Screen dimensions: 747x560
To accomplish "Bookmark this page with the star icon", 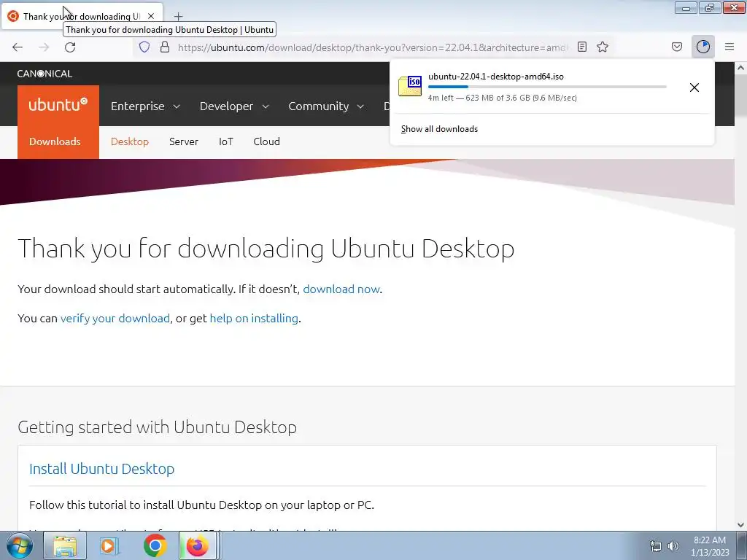I will pos(603,47).
